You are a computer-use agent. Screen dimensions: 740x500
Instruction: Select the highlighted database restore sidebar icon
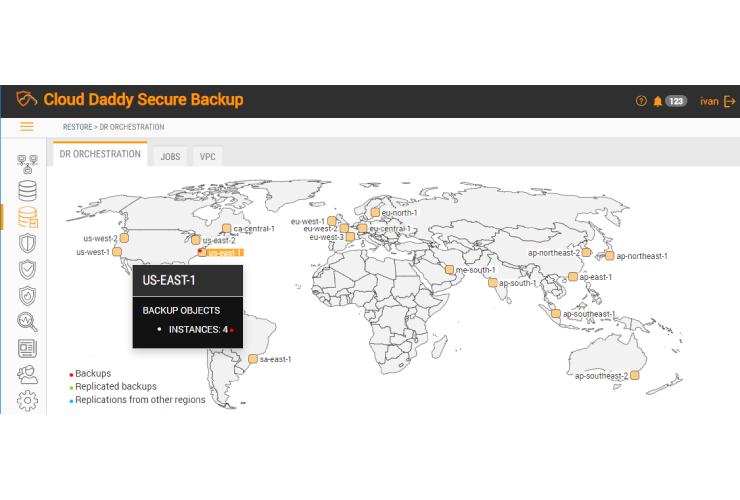pyautogui.click(x=27, y=217)
